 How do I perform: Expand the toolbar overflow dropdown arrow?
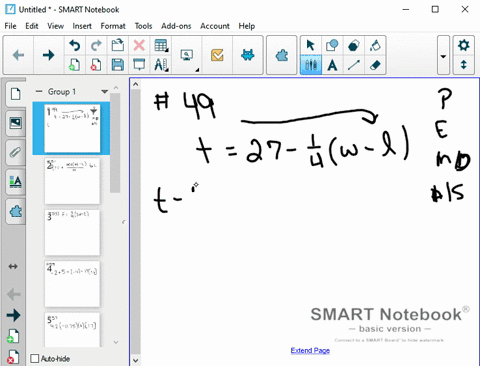(443, 56)
